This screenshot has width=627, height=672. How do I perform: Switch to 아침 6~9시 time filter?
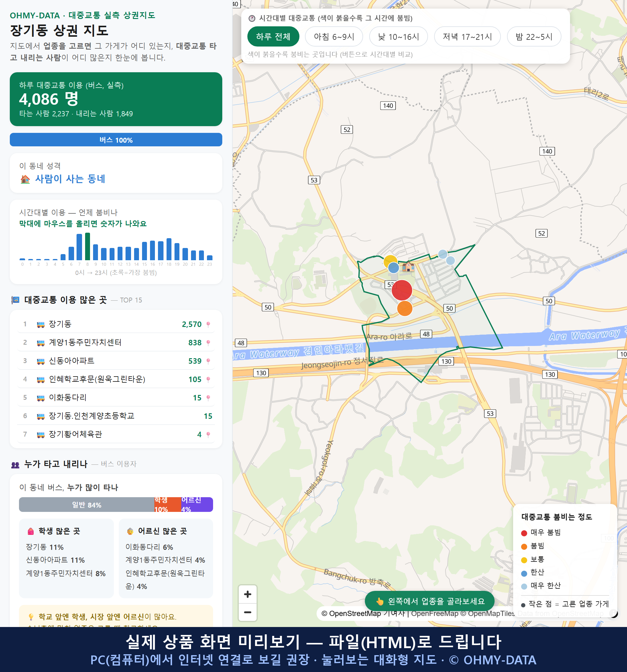(334, 36)
